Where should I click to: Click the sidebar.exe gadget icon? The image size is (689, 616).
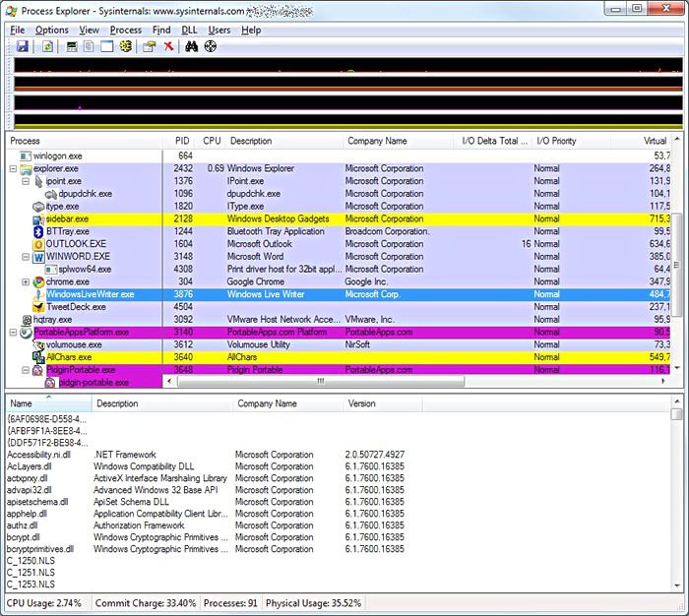[x=38, y=219]
